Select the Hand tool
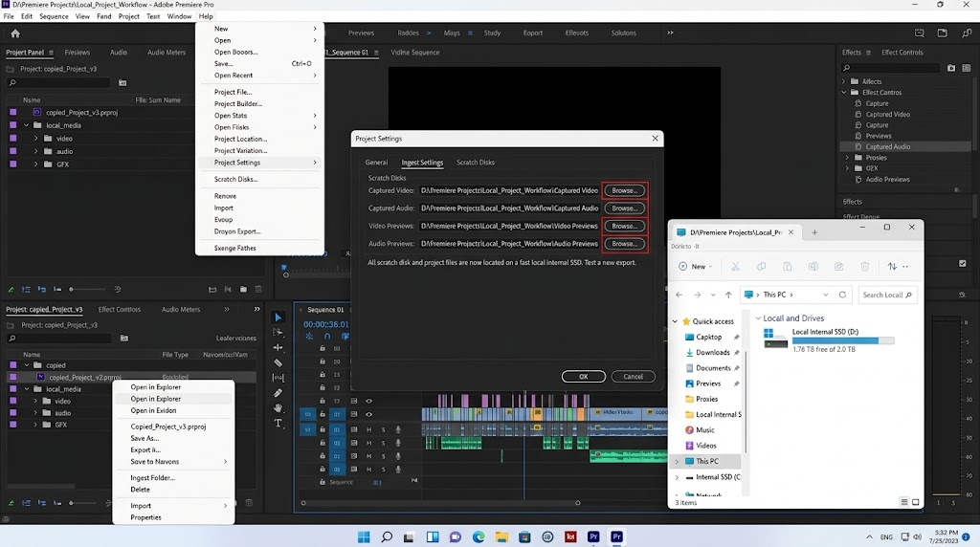 [278, 407]
